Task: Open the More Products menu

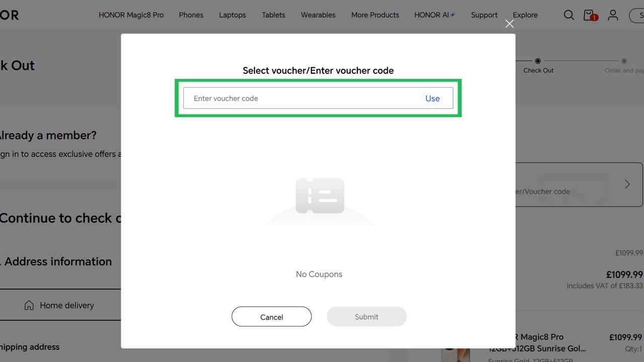Action: [375, 15]
